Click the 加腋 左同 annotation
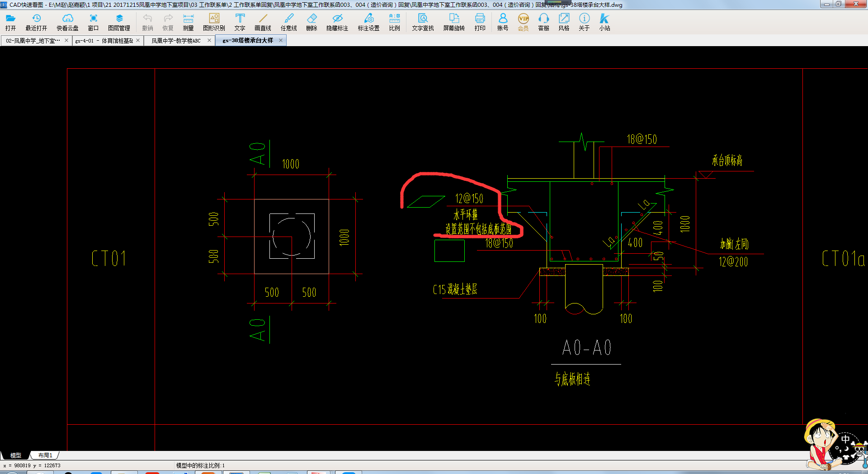 (734, 244)
